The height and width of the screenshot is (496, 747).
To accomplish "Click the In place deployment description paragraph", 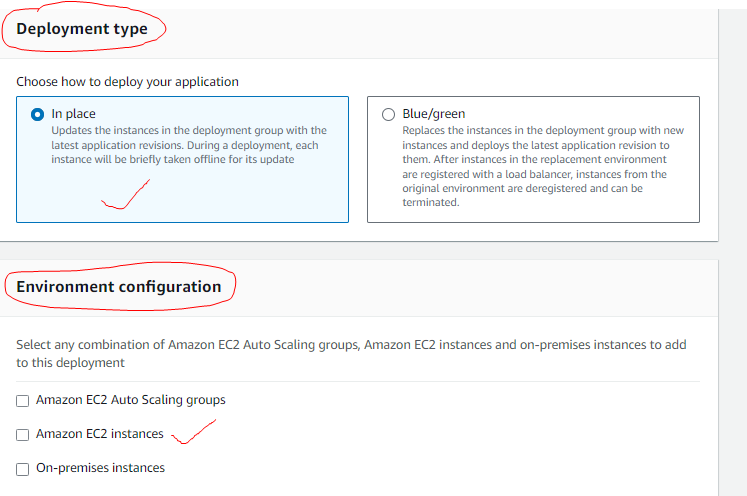I will click(189, 145).
